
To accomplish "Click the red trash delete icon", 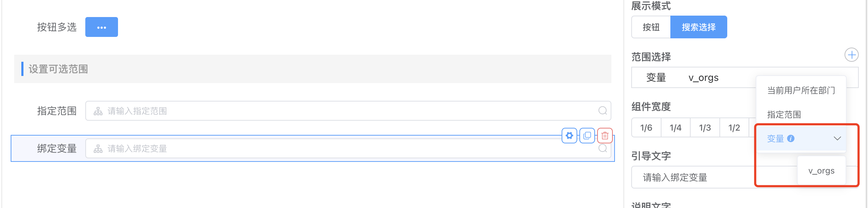I will click(x=605, y=136).
